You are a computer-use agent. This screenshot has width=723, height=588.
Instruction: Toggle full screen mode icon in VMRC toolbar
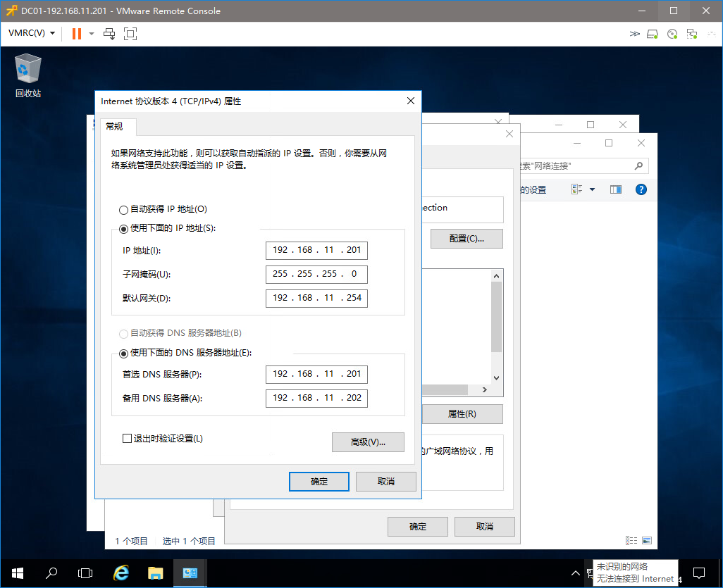tap(130, 34)
